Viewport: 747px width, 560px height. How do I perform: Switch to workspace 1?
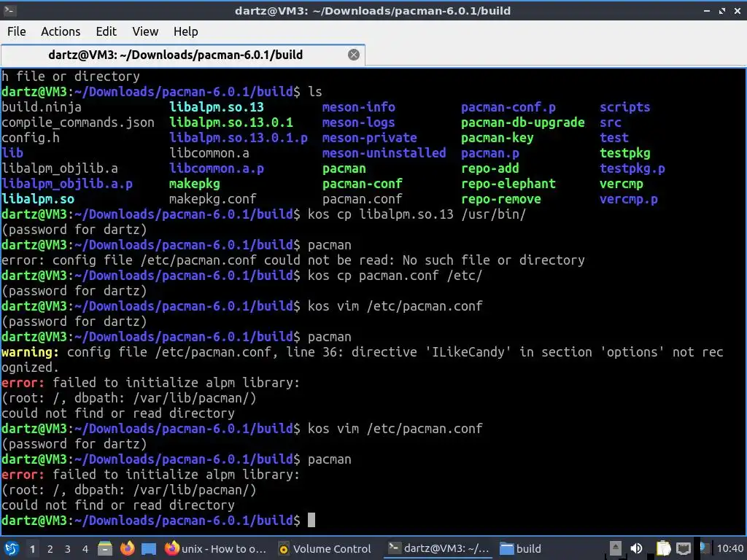tap(32, 549)
